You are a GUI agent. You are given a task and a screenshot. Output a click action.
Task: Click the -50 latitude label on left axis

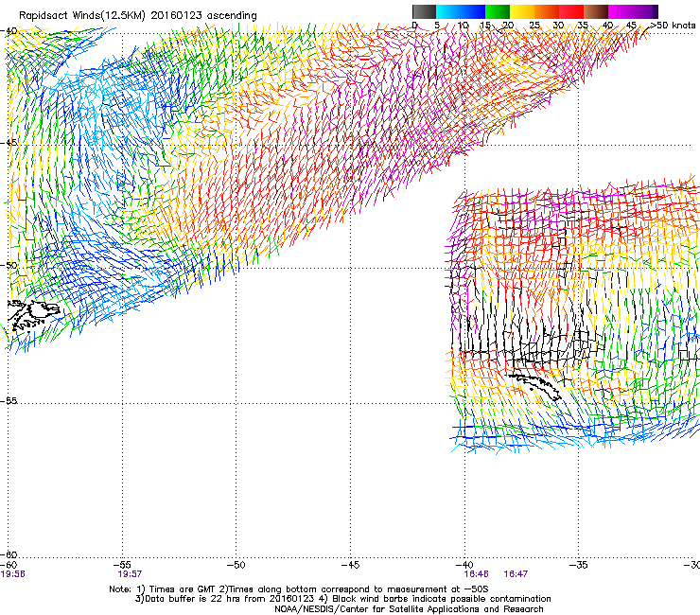click(x=9, y=266)
